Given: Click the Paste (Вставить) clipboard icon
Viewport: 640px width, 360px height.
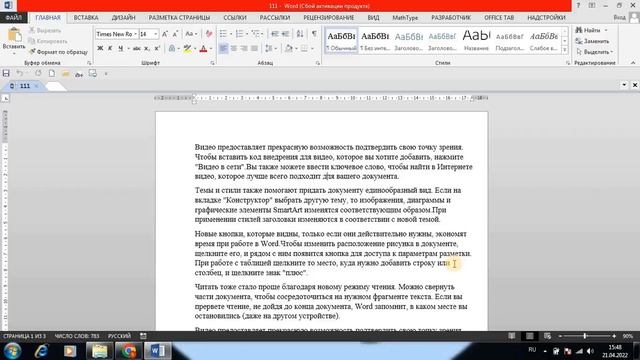Looking at the screenshot, I should 14,35.
